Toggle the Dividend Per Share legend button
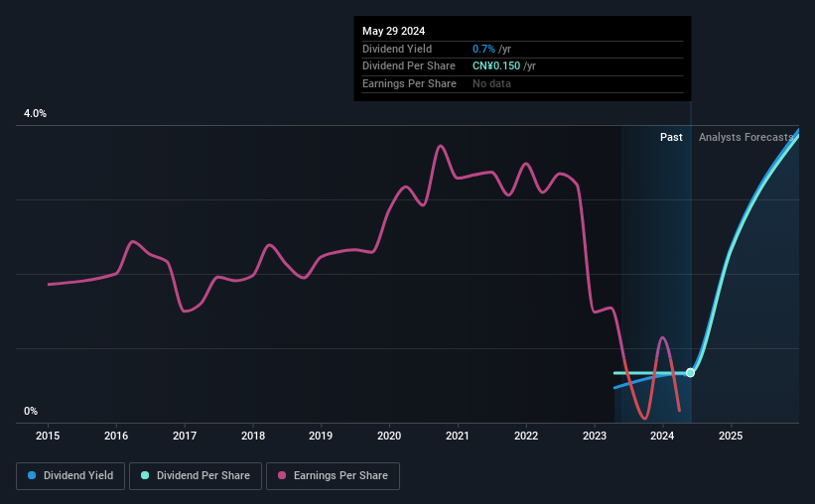This screenshot has height=504, width=815. click(196, 476)
